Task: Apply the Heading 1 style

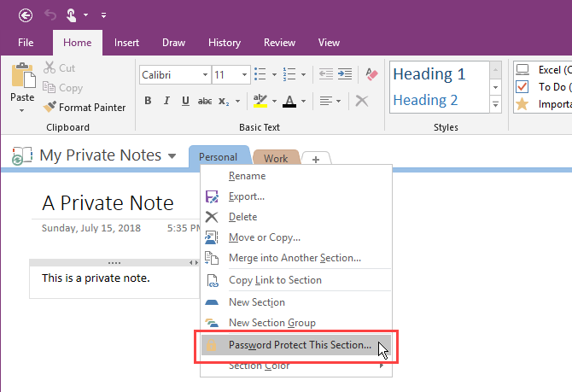Action: tap(429, 74)
